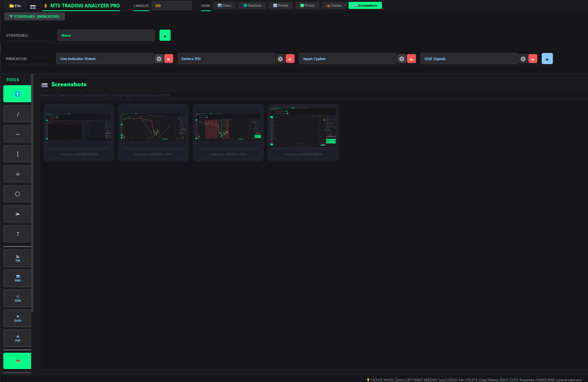This screenshot has height=382, width=588.
Task: Open the QQE Signals indicator dropdown
Action: [468, 59]
